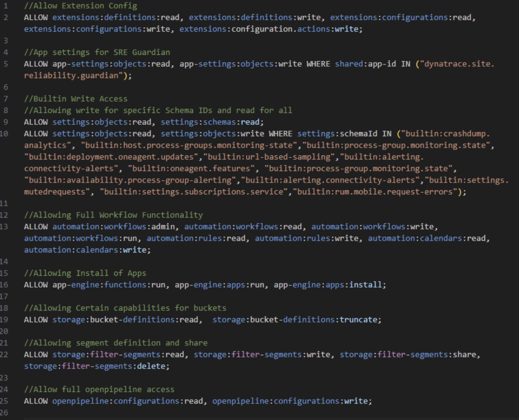Click the 'openpipeline:configurations:write' permission

[291, 401]
